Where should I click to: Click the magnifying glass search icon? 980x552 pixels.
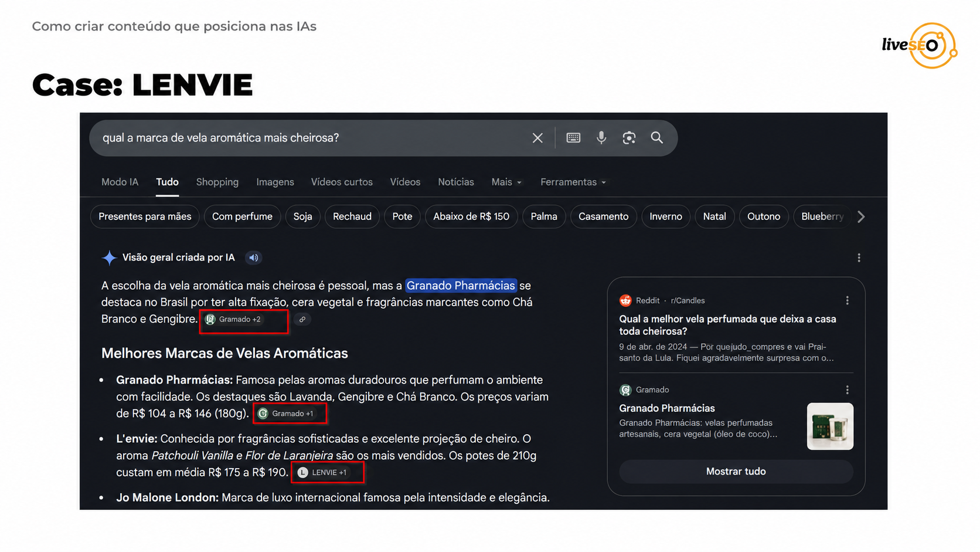[x=657, y=138]
